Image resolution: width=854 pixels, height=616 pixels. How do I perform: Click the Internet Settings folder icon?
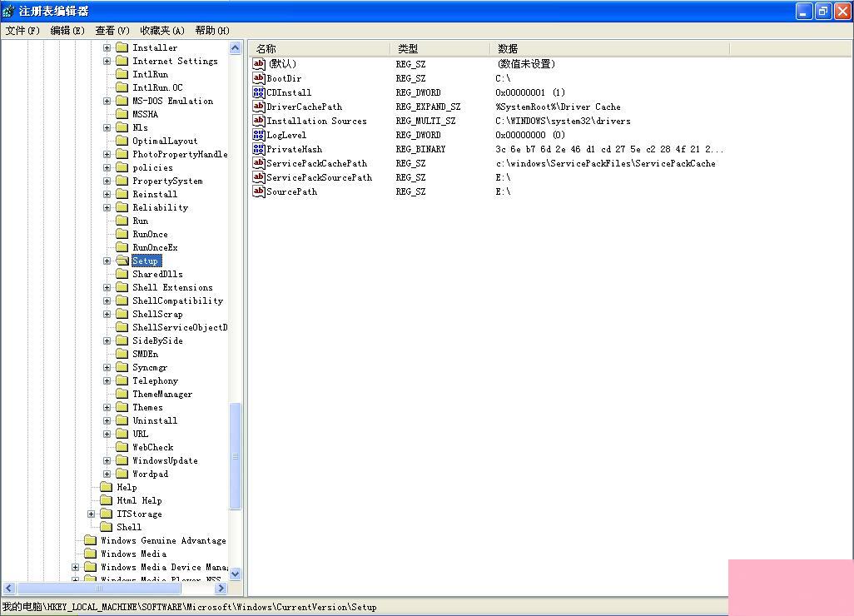coord(122,61)
